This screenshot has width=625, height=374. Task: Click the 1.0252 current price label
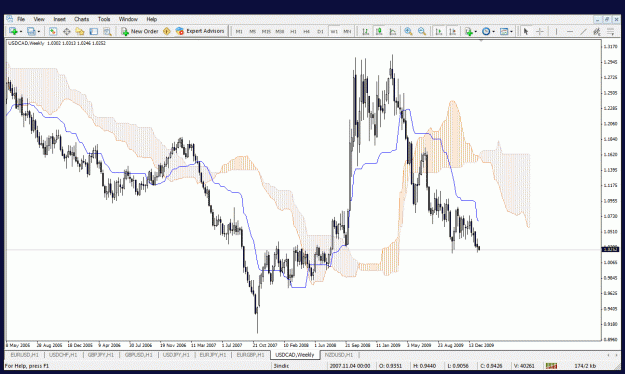pos(610,250)
